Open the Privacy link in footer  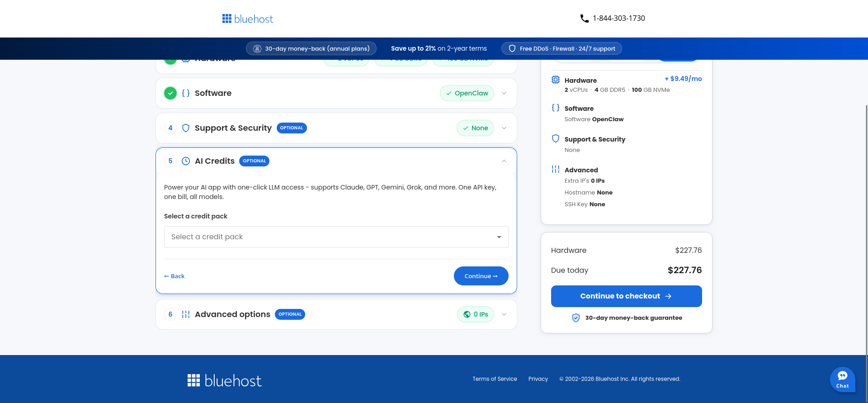(x=538, y=379)
